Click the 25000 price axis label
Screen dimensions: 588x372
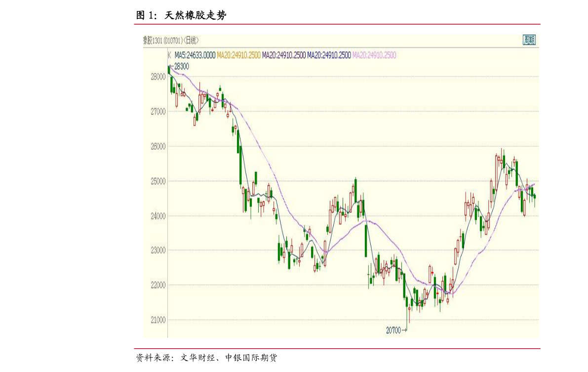tap(158, 181)
